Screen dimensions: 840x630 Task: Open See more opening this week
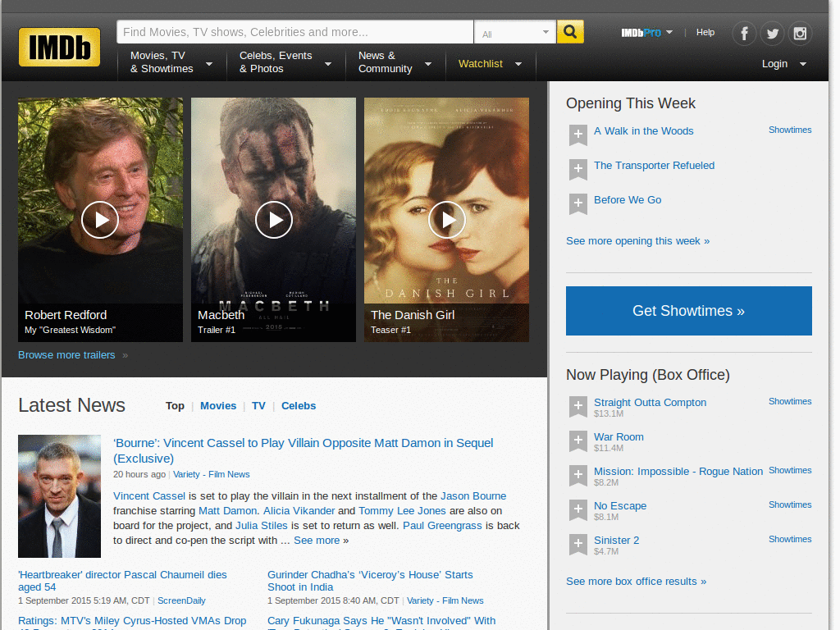point(637,241)
